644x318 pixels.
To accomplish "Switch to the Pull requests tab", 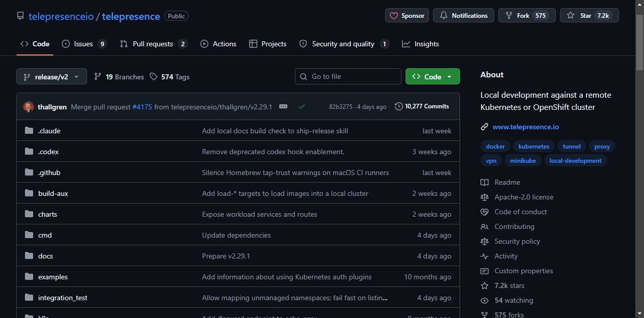I will (x=153, y=44).
